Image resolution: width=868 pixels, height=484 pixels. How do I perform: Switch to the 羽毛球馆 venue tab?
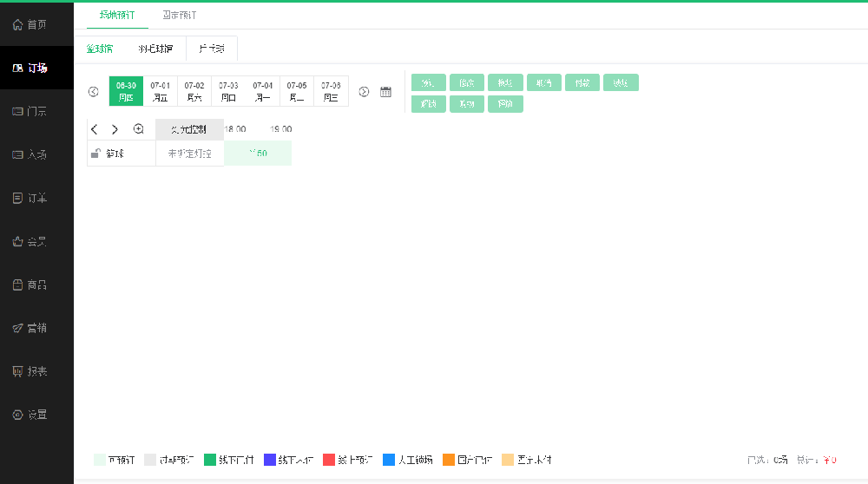[155, 49]
